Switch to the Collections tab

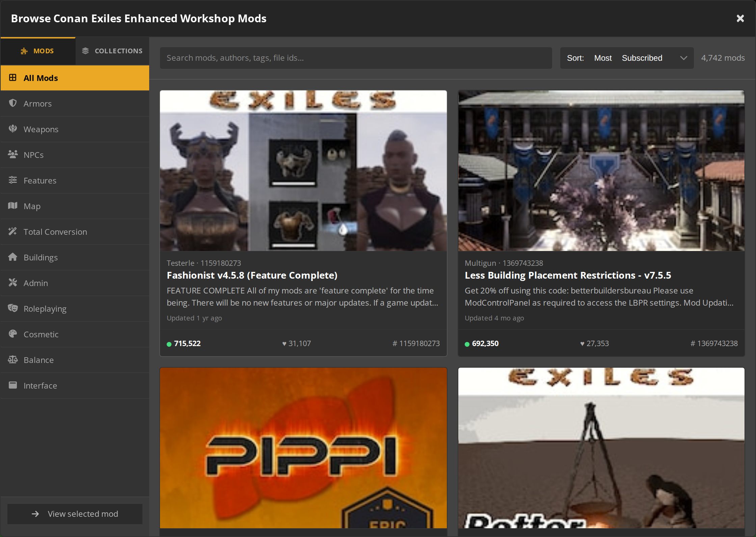pyautogui.click(x=112, y=51)
